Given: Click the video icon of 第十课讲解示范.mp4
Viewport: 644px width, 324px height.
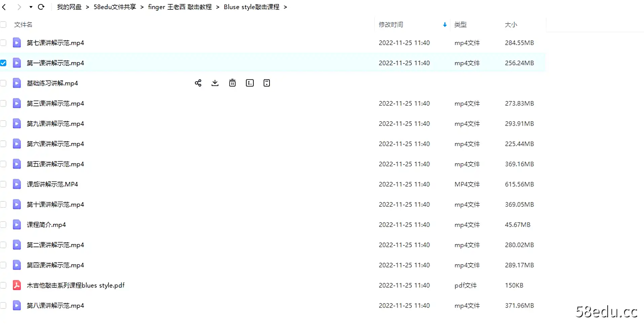Looking at the screenshot, I should click(17, 204).
